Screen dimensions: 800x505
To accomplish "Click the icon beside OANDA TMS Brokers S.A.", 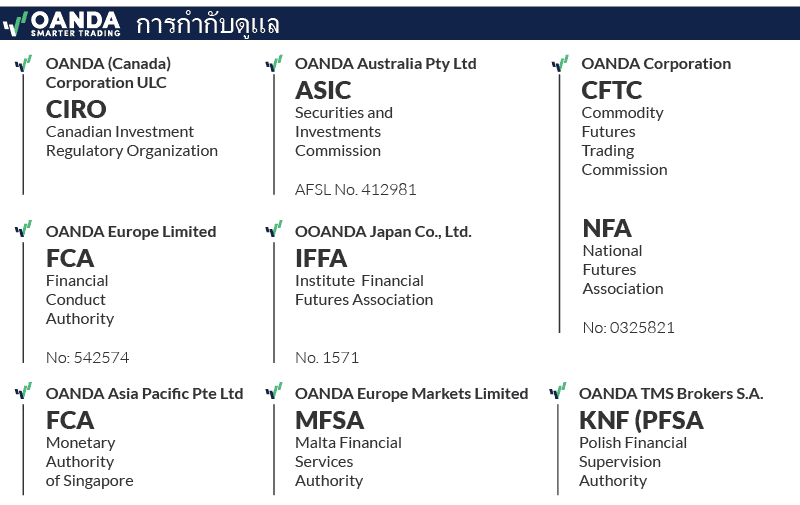I will tap(557, 392).
